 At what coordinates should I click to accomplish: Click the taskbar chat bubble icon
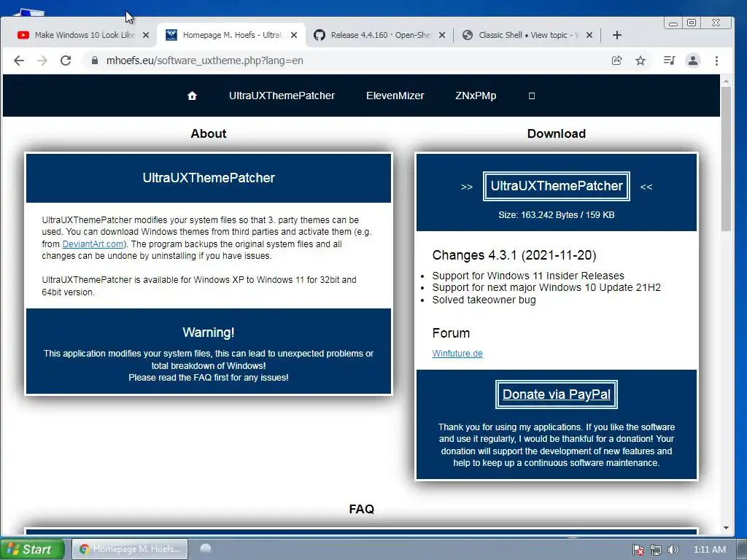[x=206, y=548]
